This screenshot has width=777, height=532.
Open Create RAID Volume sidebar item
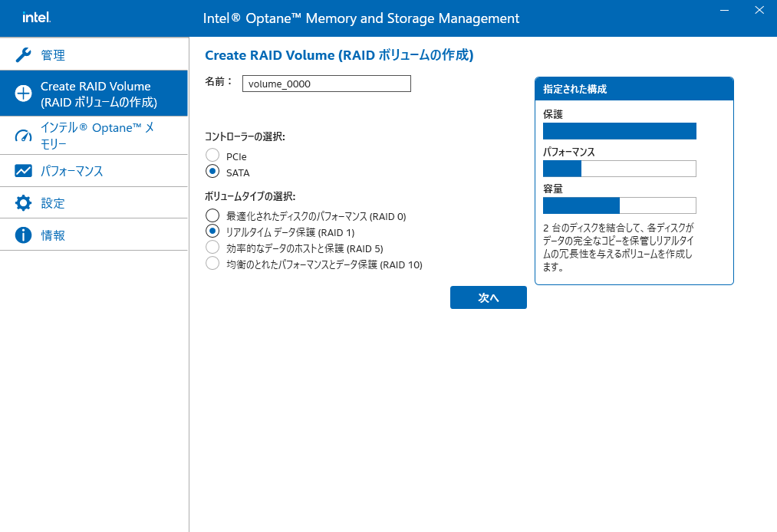coord(94,93)
